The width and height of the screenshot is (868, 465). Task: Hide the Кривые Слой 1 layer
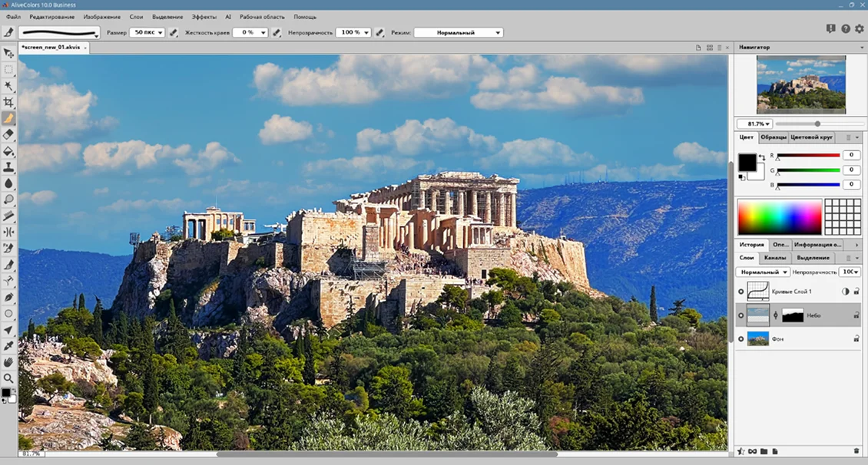click(741, 292)
